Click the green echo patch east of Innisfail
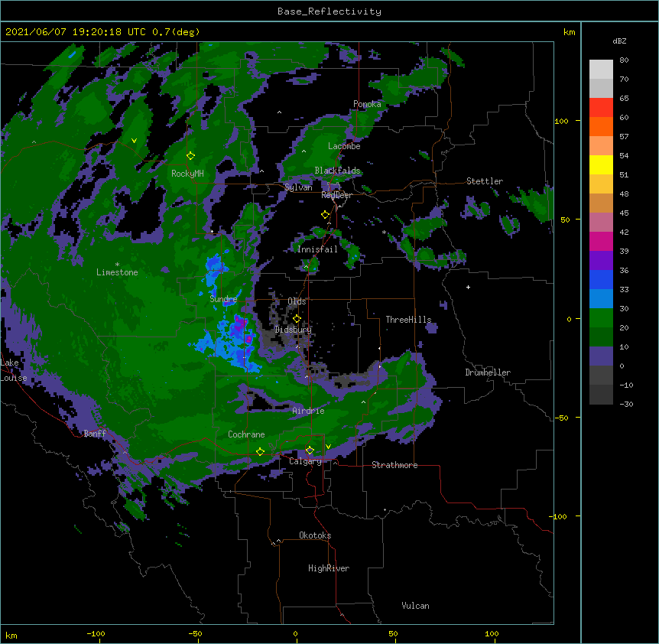The image size is (659, 644). pyautogui.click(x=352, y=253)
